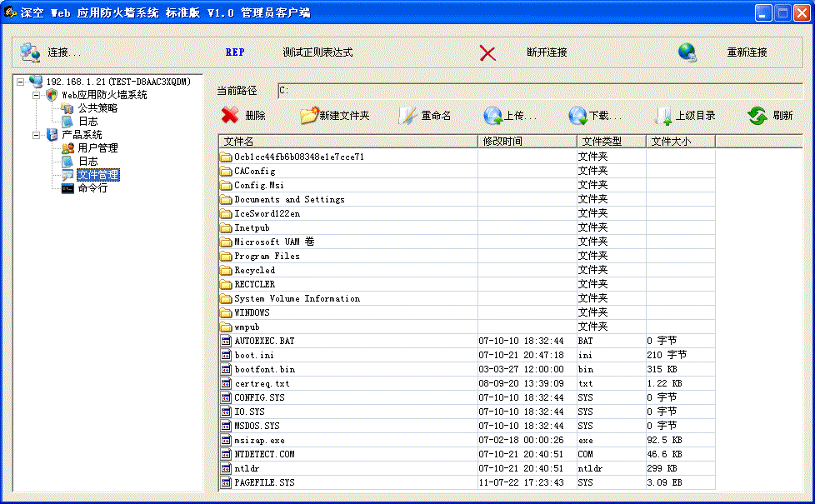815x504 pixels.
Task: Select the bootfont.bin file name
Action: click(264, 369)
